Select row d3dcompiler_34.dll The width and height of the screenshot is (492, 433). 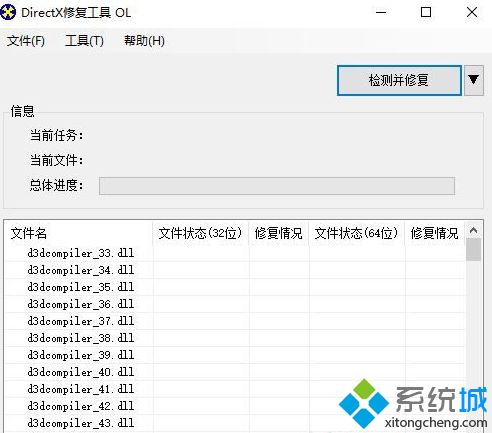point(235,270)
